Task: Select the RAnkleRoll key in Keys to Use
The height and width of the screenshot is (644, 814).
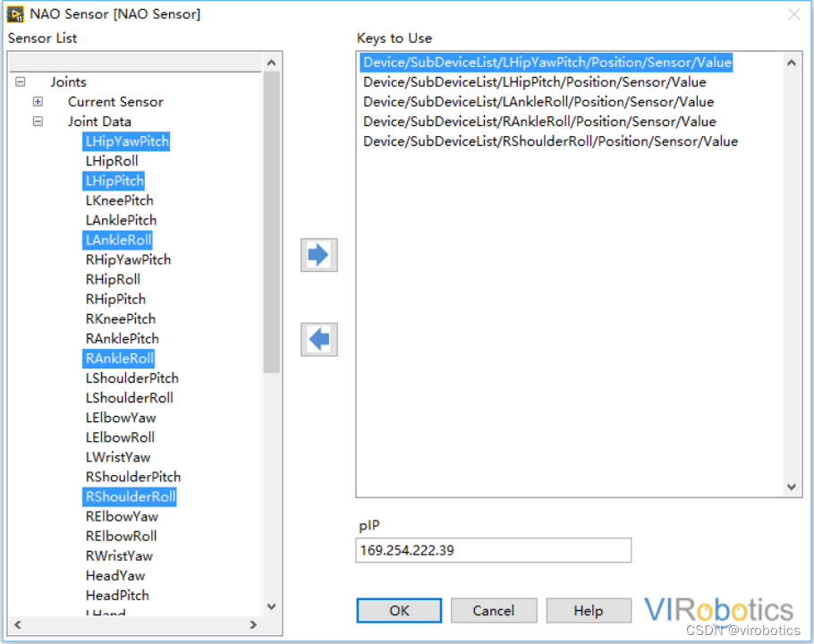Action: 539,122
